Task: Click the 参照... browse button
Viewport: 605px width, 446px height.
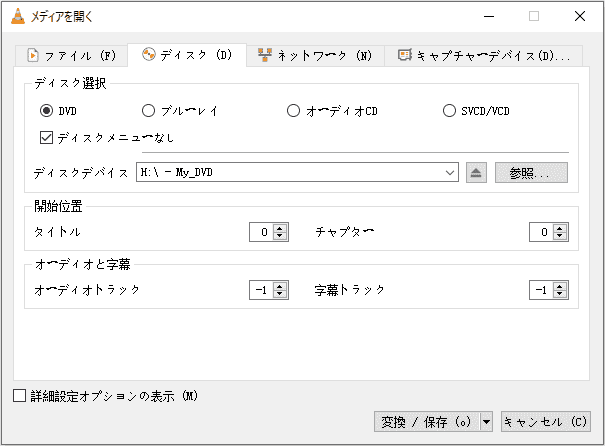Action: (531, 173)
